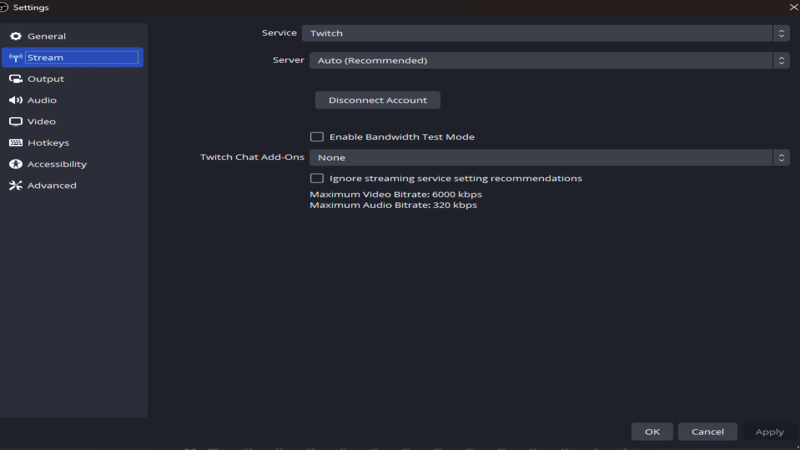The width and height of the screenshot is (800, 450).
Task: Click the Cancel button
Action: (708, 432)
